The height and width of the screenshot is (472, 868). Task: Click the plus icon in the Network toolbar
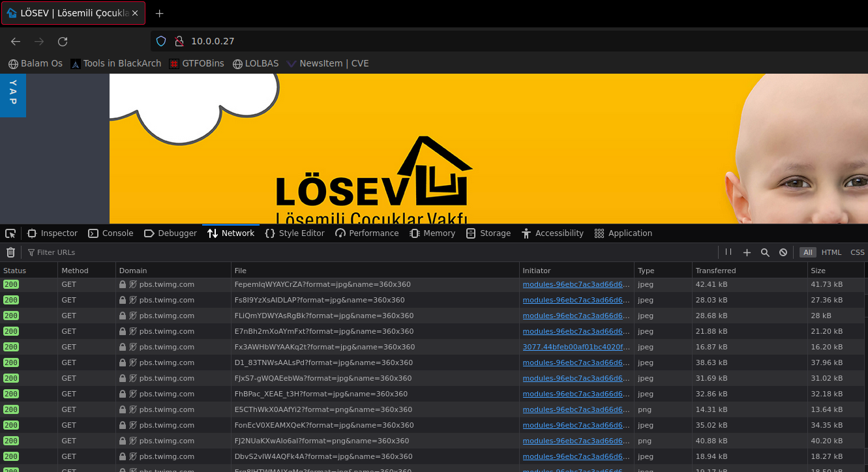[x=747, y=252]
